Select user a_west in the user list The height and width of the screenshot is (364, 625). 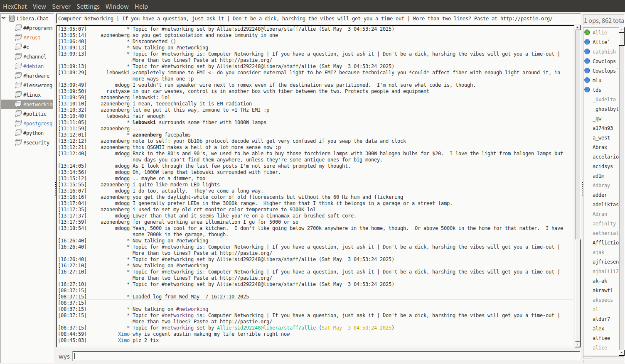[601, 138]
